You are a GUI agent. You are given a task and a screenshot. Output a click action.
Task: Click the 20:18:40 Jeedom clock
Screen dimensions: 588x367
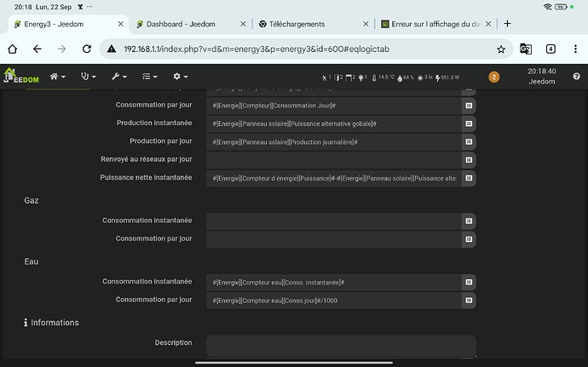(541, 76)
